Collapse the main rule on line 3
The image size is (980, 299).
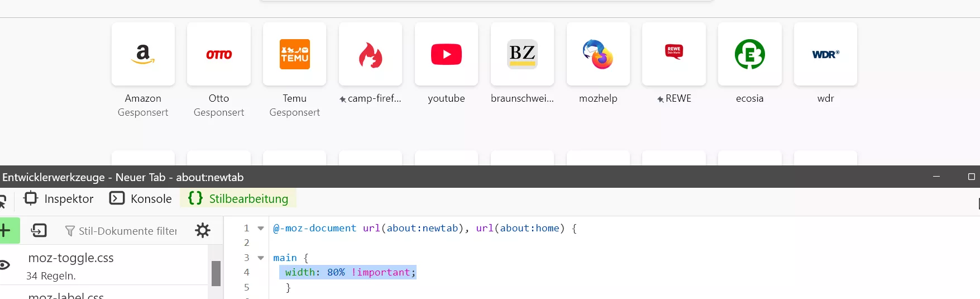261,258
